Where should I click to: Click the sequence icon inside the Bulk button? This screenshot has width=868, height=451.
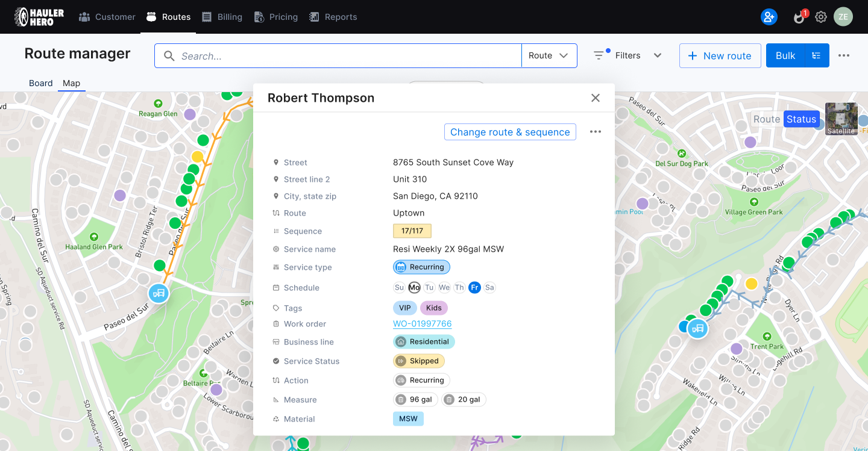pyautogui.click(x=816, y=55)
